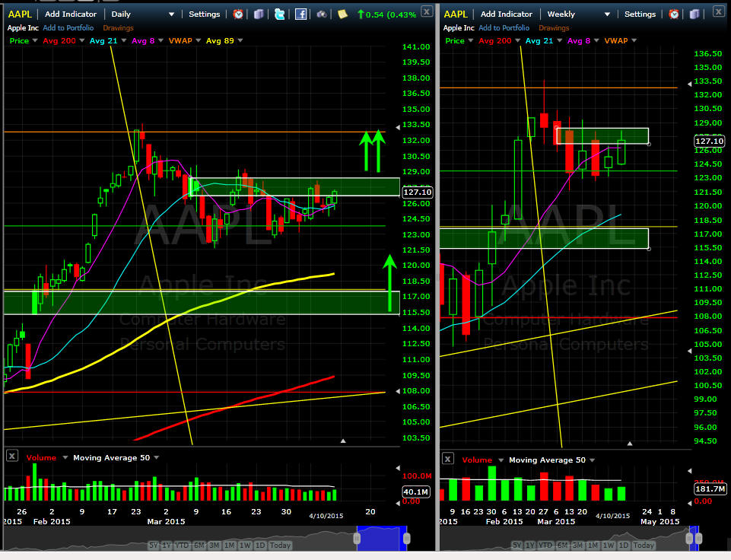Click the 0.54 (0.43% price change indicator
Image resolution: width=731 pixels, height=560 pixels.
tap(386, 14)
